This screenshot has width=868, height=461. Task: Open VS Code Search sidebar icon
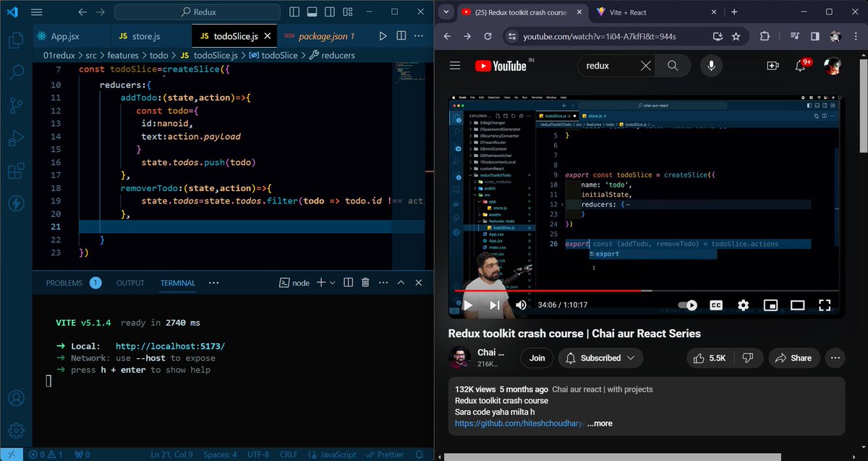(x=16, y=72)
